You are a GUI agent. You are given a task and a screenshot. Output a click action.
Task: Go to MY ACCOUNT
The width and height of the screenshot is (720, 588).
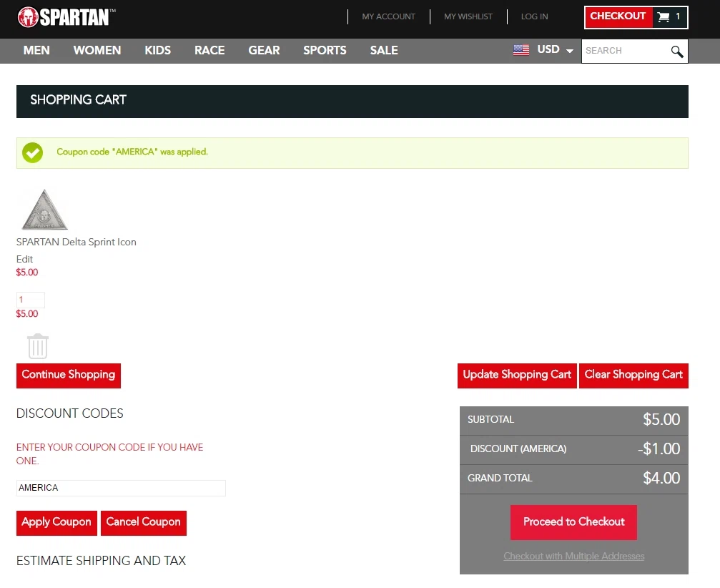click(388, 16)
